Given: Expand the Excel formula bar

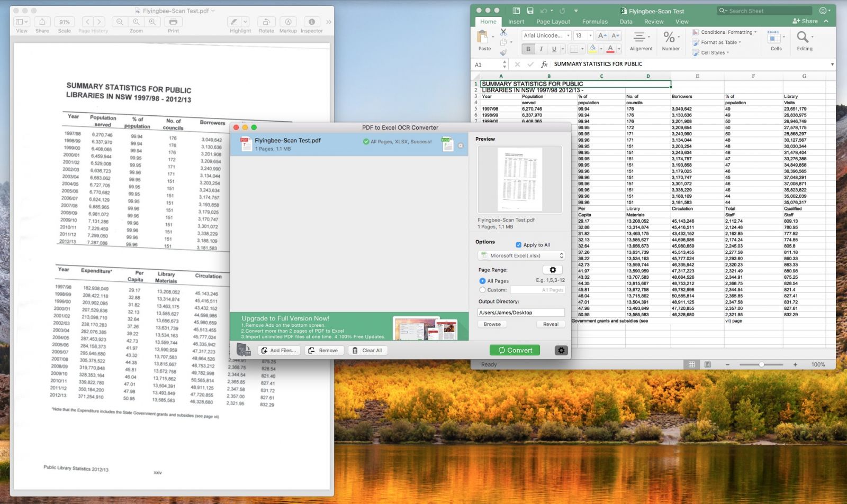Looking at the screenshot, I should 832,64.
